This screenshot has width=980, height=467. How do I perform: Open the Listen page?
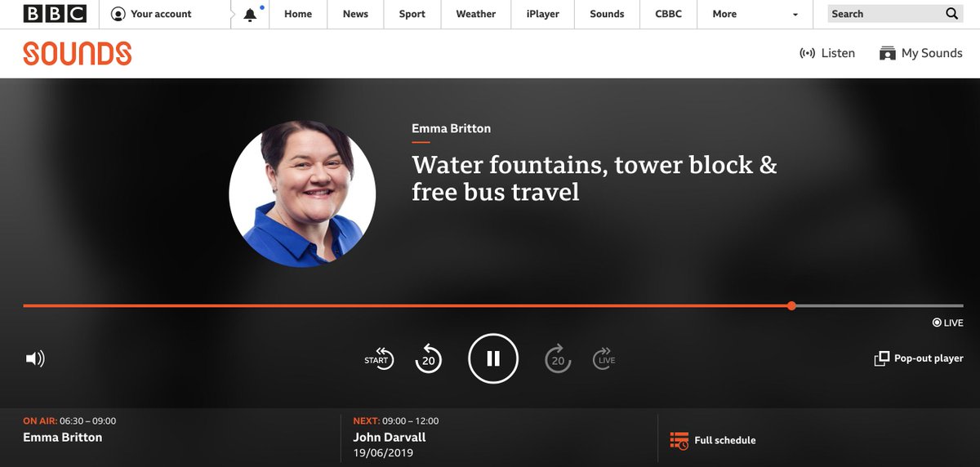coord(827,53)
